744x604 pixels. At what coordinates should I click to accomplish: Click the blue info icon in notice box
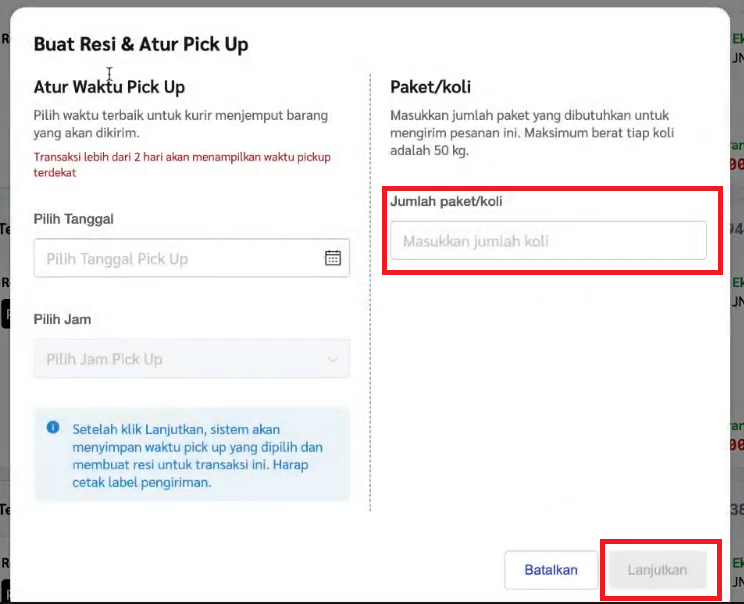[53, 427]
